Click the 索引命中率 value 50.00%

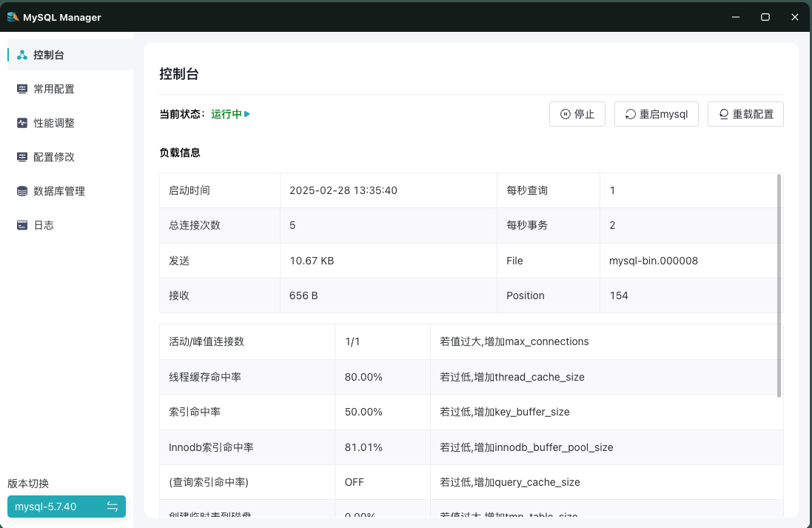(363, 412)
